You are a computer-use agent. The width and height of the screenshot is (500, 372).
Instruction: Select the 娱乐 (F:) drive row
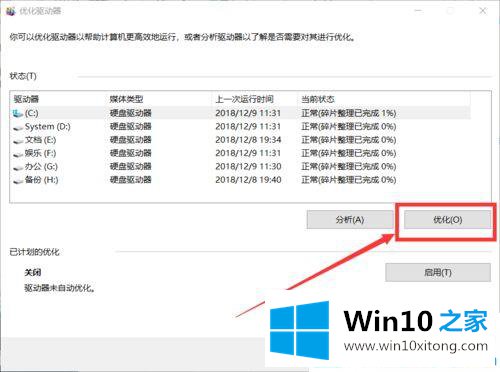tap(241, 153)
